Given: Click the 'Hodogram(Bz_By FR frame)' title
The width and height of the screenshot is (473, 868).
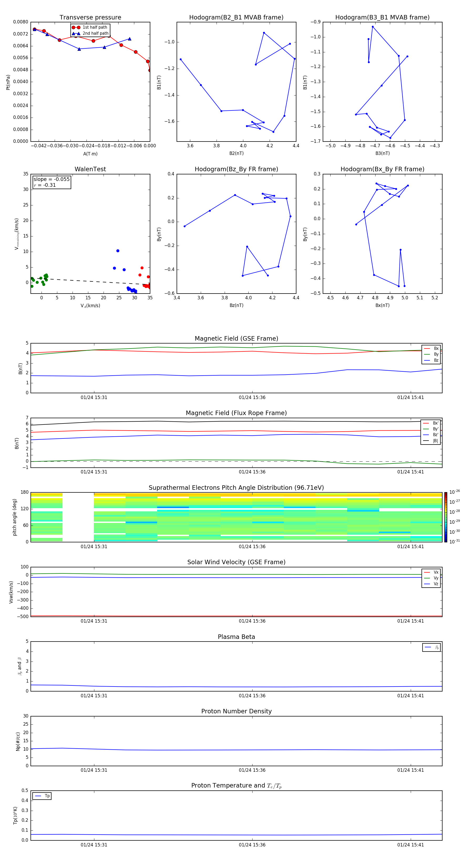Looking at the screenshot, I should [236, 169].
